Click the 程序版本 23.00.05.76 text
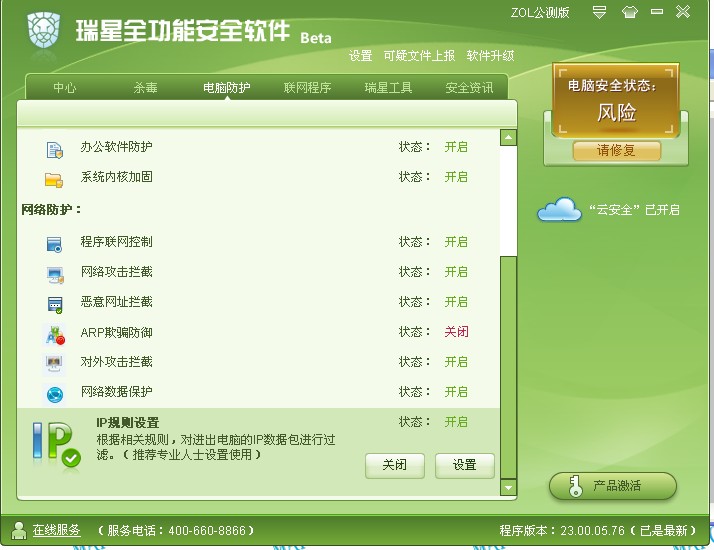Image resolution: width=714 pixels, height=550 pixels. [598, 530]
